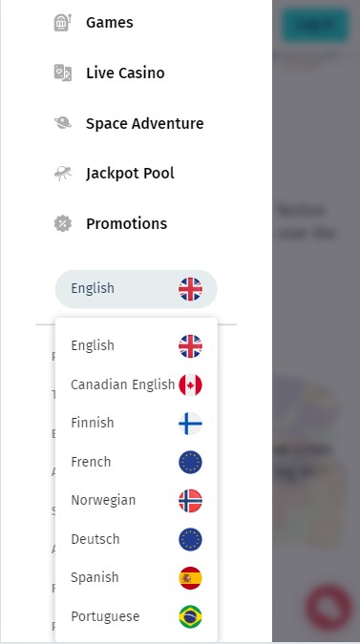Click the percent badge Promotions icon
This screenshot has width=360, height=644.
coord(63,224)
